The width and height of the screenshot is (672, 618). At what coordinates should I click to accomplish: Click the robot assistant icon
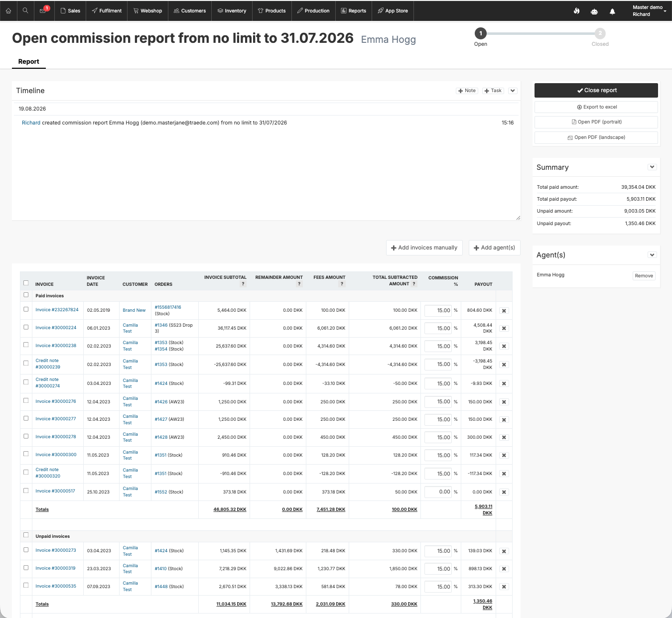[594, 11]
